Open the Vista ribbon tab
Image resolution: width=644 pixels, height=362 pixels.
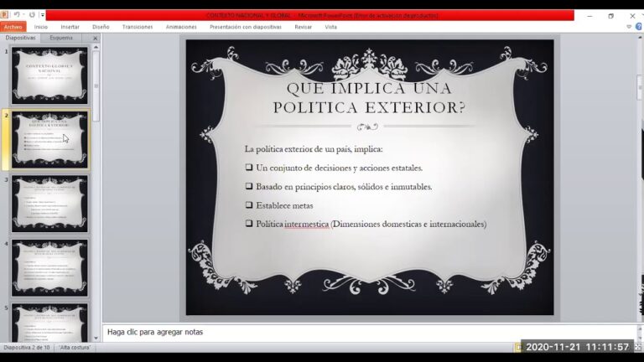(330, 27)
